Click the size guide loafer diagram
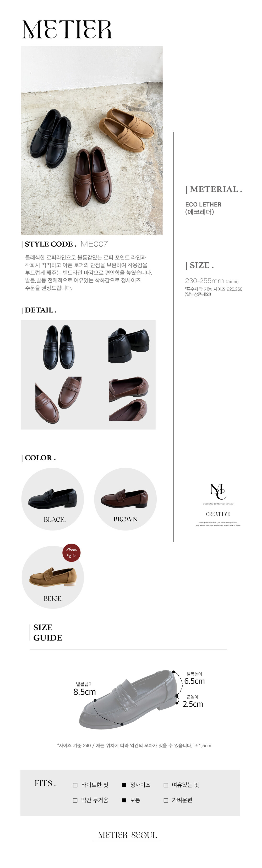The image size is (262, 868). coord(128,700)
